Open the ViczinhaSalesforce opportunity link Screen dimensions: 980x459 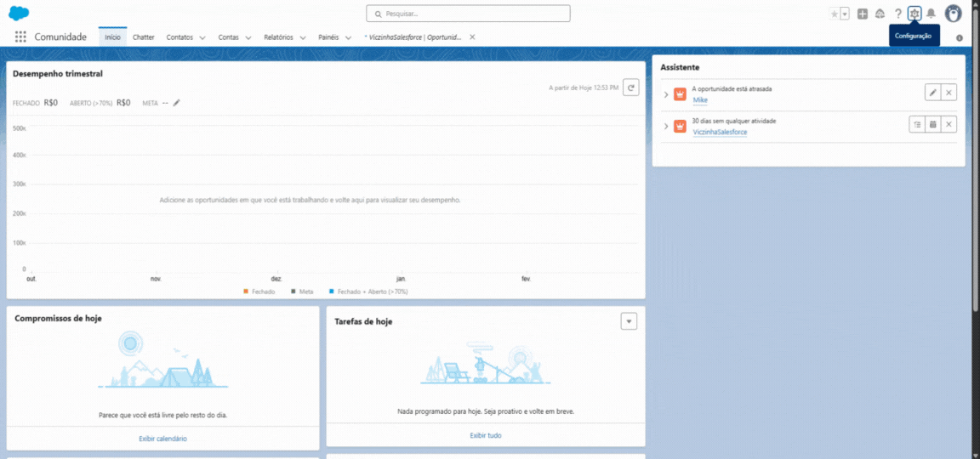[720, 133]
